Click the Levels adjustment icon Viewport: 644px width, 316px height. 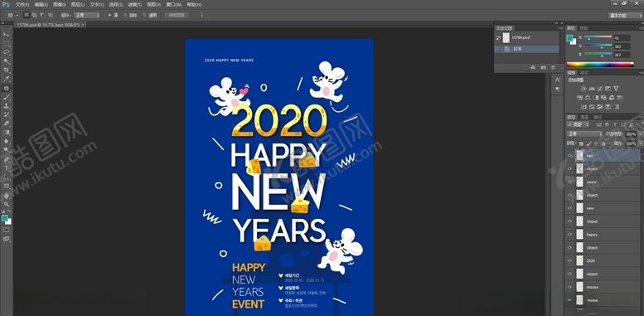[x=592, y=89]
